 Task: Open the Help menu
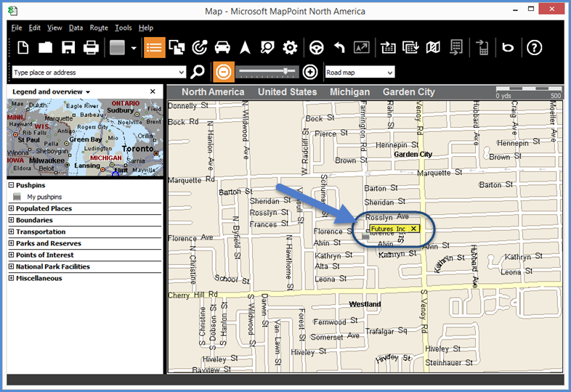146,28
